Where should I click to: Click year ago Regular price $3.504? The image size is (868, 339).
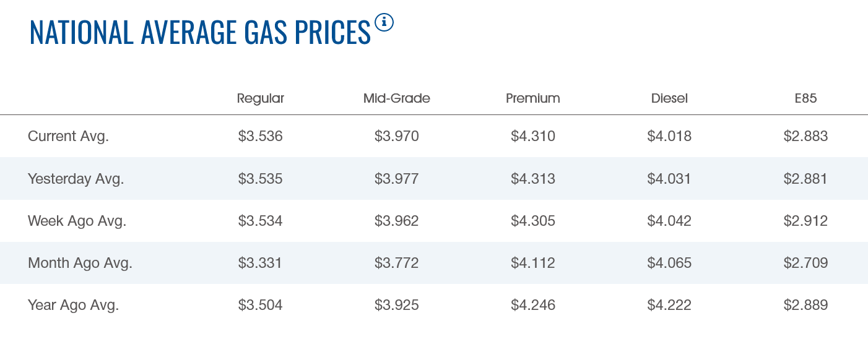(x=261, y=305)
